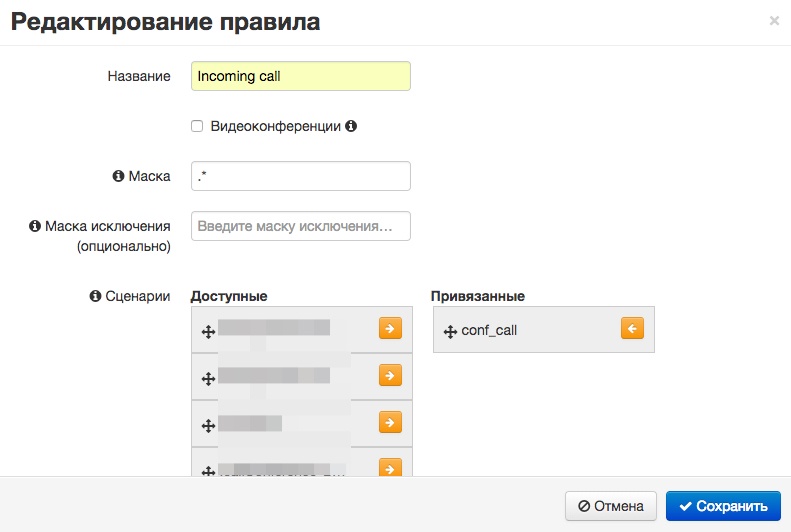This screenshot has height=532, width=791.
Task: Click the Маска исключения input field
Action: pos(300,226)
